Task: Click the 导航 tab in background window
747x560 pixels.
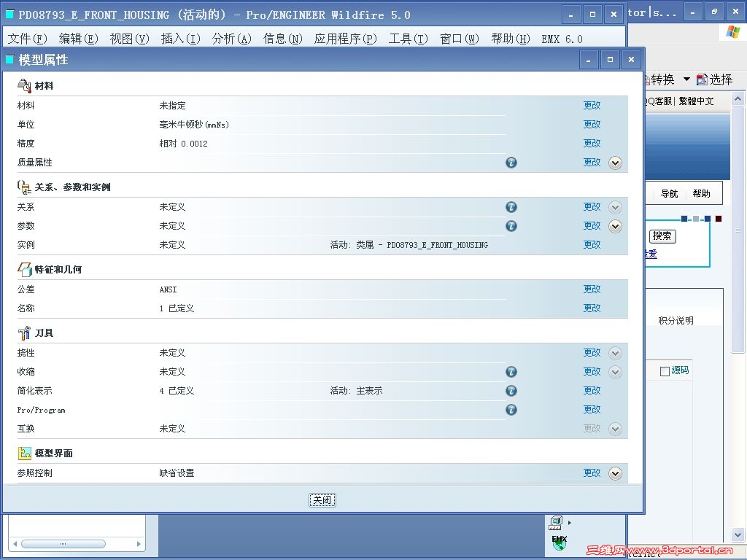Action: (x=670, y=194)
